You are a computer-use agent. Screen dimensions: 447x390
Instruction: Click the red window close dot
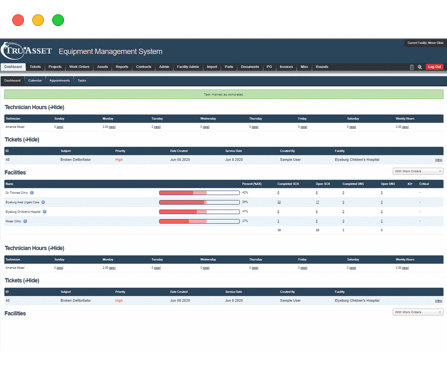(18, 20)
